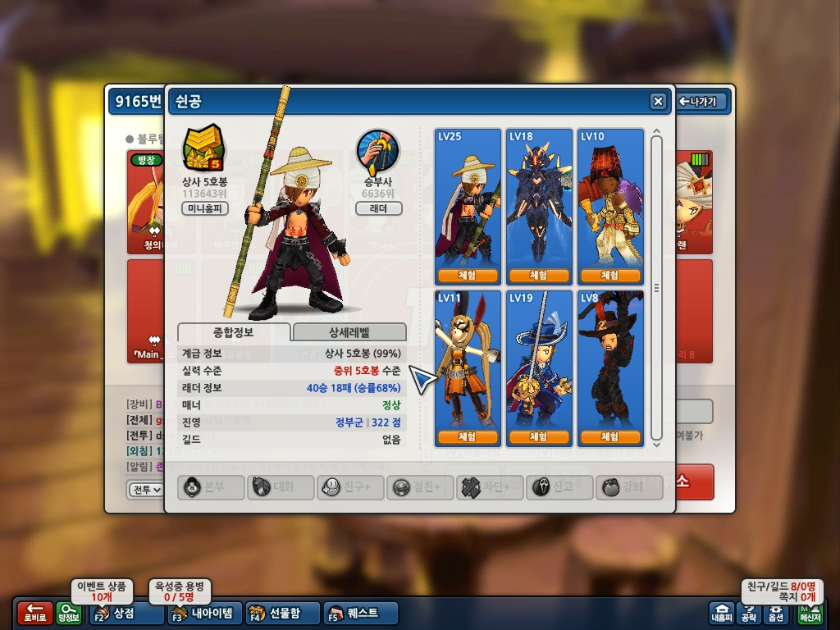The image size is (840, 630).
Task: Click the 로비로 back-to-lobby icon
Action: coord(34,613)
